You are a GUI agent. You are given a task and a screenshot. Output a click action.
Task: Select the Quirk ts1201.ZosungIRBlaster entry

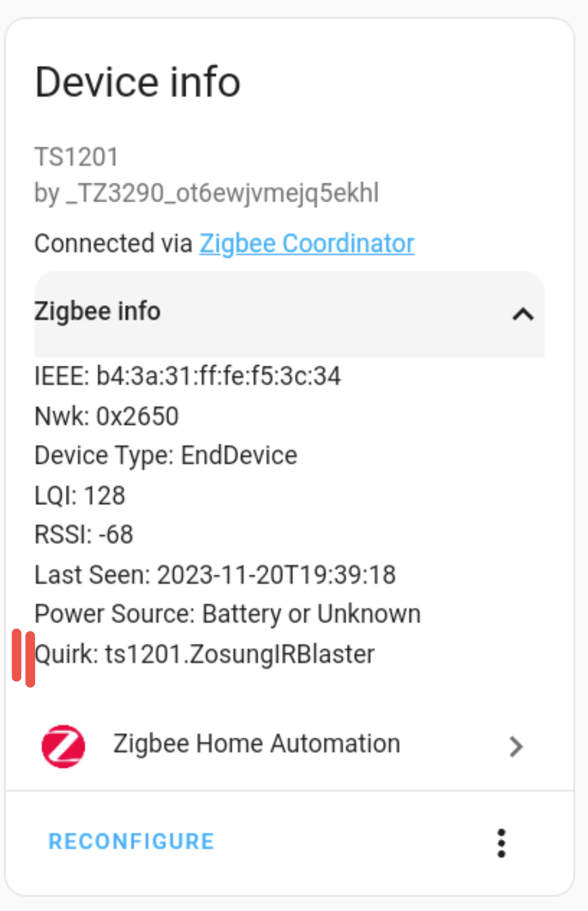click(205, 653)
